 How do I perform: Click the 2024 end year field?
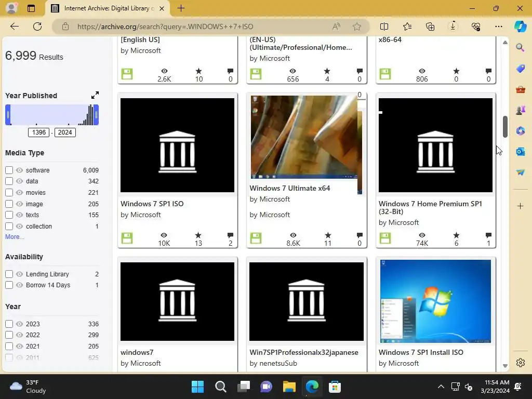[x=65, y=132]
